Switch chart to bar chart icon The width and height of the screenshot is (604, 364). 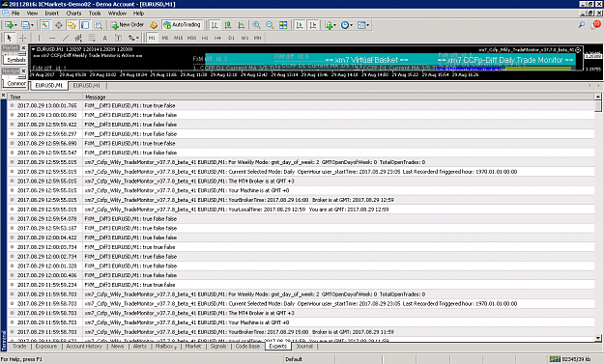point(215,25)
